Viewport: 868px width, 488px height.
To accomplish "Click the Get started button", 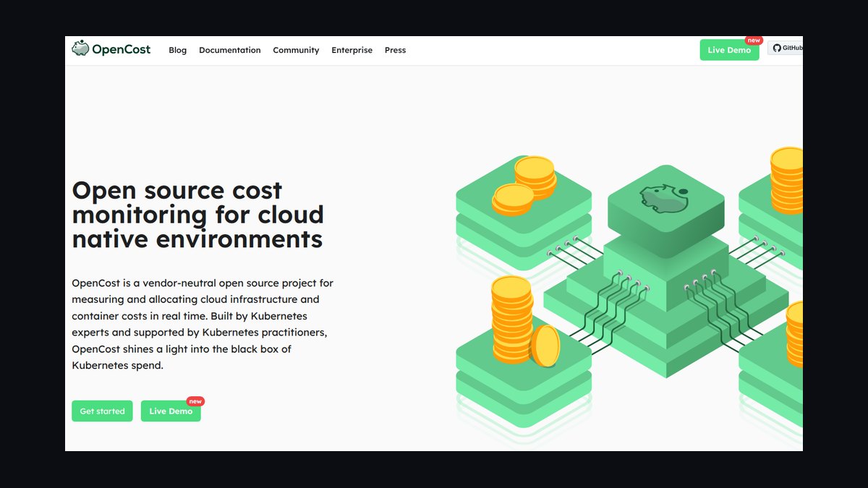I will coord(102,411).
